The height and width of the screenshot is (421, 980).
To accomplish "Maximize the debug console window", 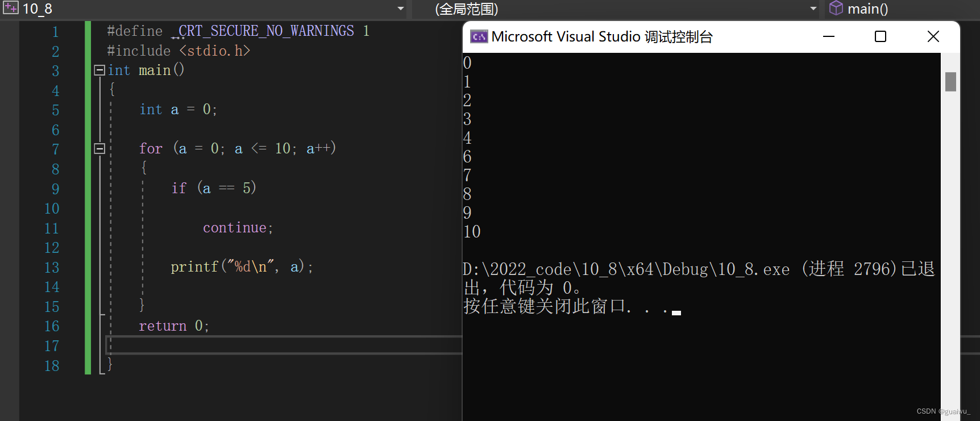I will click(881, 36).
